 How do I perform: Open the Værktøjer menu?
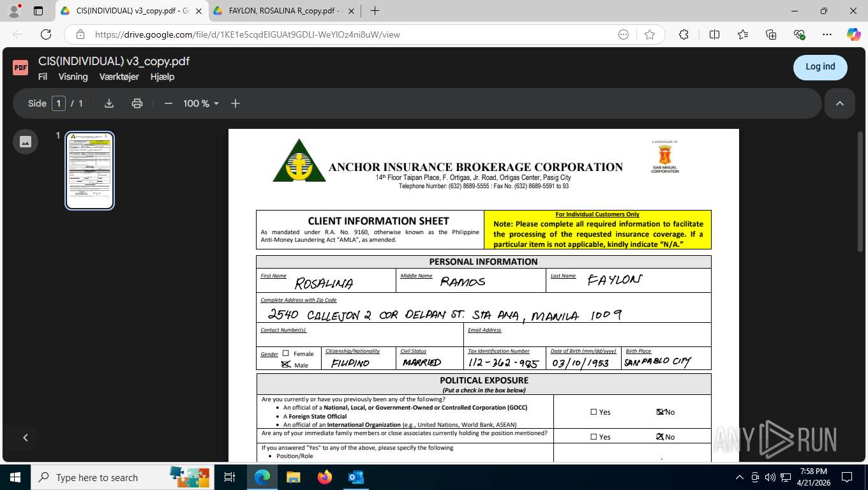(x=119, y=77)
